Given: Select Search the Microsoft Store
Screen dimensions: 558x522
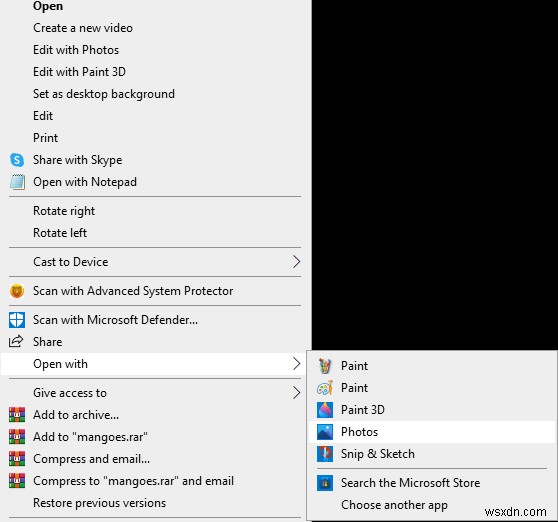Looking at the screenshot, I should point(431,483).
